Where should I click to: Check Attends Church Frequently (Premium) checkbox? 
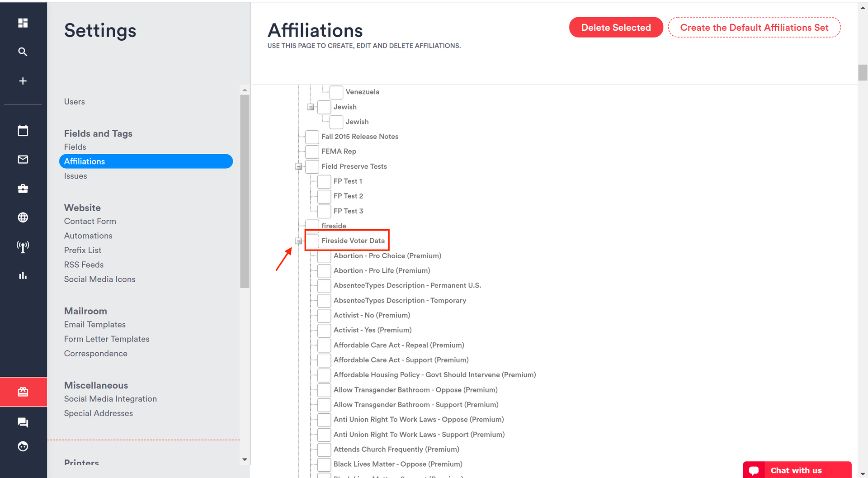pyautogui.click(x=324, y=450)
